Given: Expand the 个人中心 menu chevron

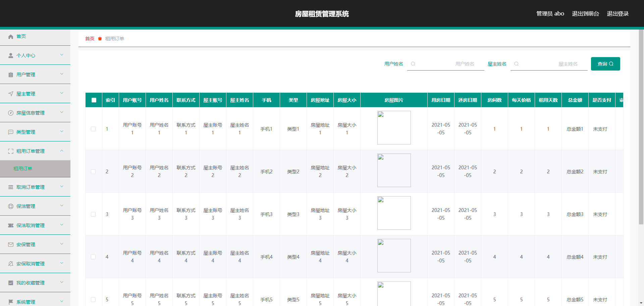Looking at the screenshot, I should 62,55.
